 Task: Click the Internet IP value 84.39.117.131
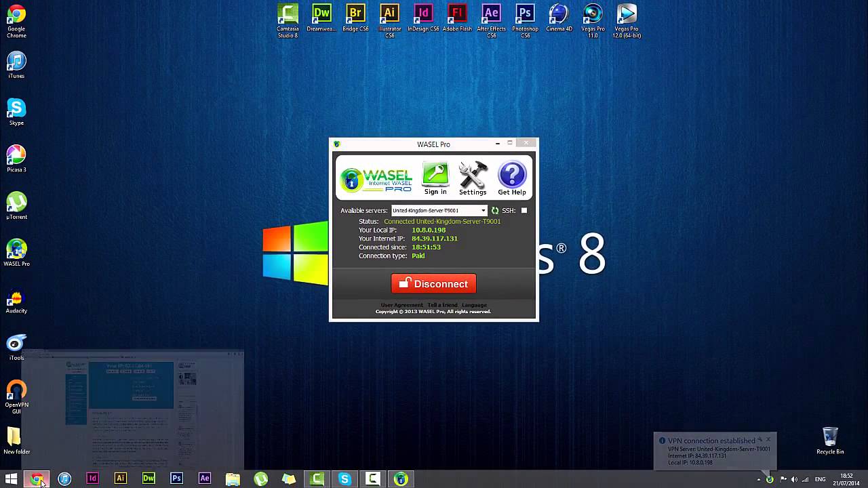pyautogui.click(x=435, y=239)
